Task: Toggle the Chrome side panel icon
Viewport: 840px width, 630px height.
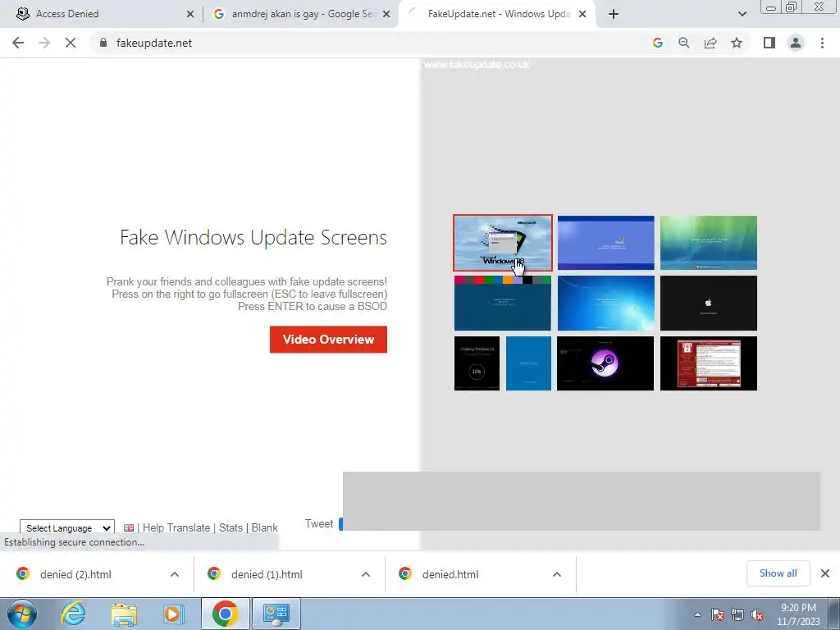Action: pos(769,43)
